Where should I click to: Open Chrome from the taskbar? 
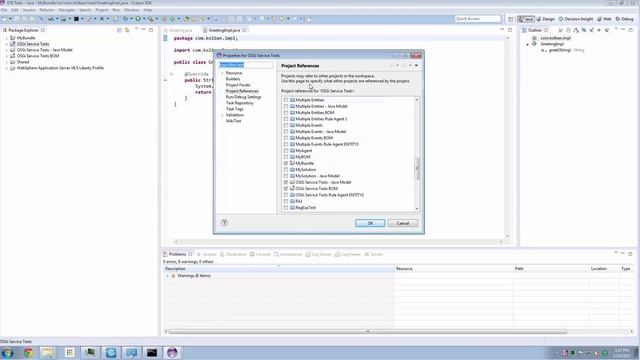28,353
